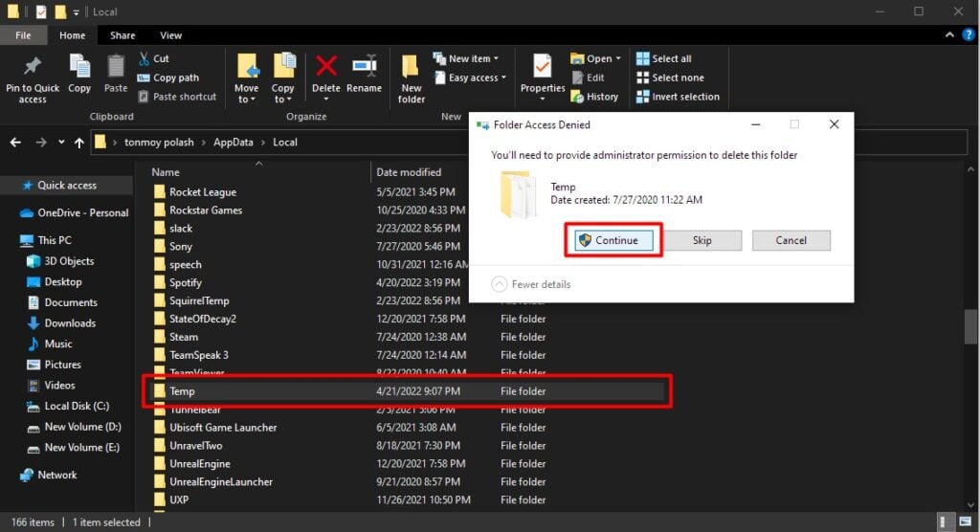This screenshot has width=980, height=532.
Task: Select the Temp folder row
Action: [408, 391]
